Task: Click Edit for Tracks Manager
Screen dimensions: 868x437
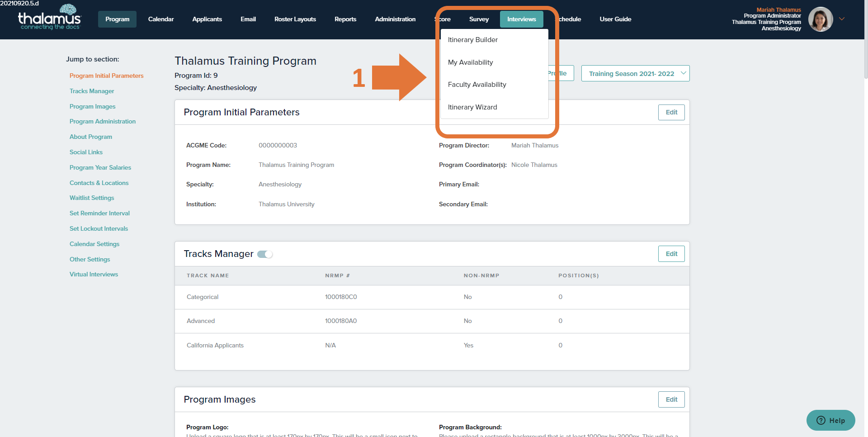Action: coord(671,254)
